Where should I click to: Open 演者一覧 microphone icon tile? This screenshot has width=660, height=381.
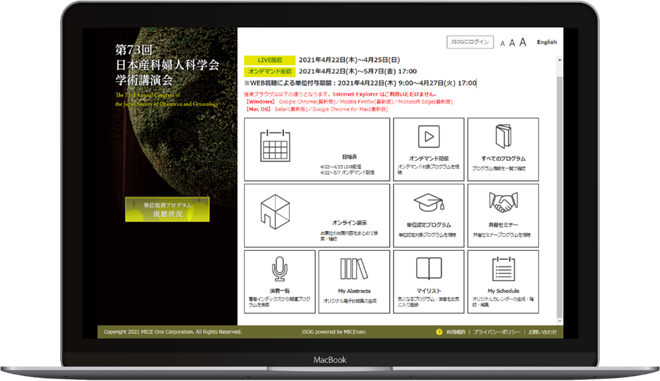pyautogui.click(x=280, y=282)
